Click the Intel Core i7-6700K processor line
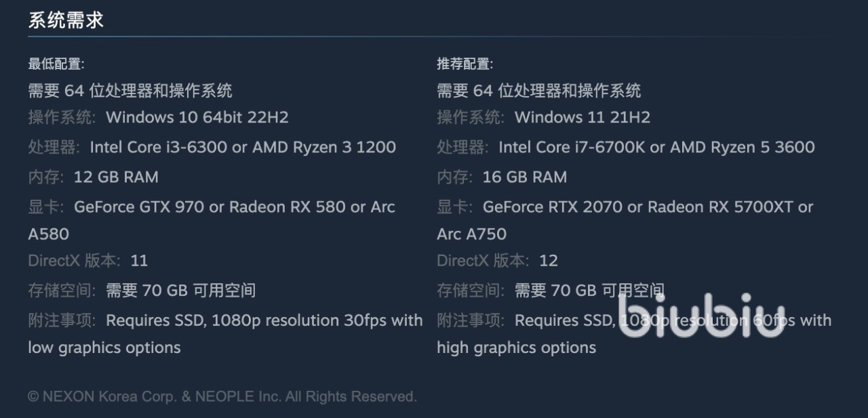This screenshot has height=418, width=868. tap(656, 147)
